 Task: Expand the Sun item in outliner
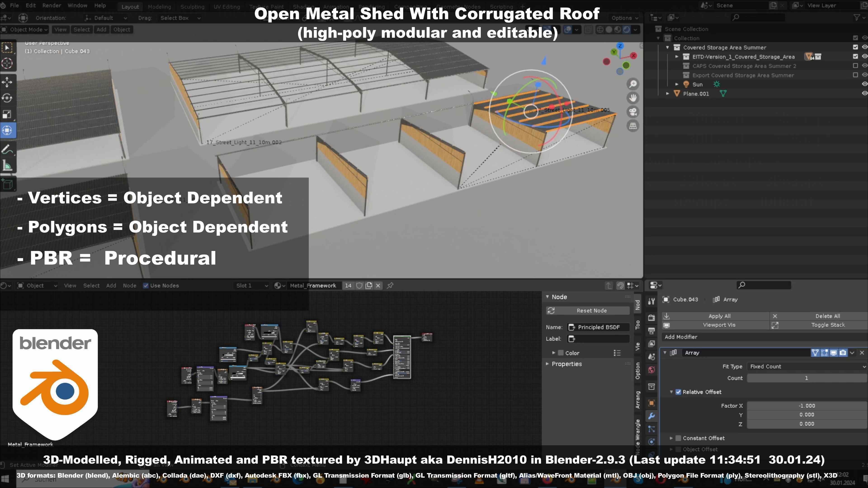pos(677,84)
